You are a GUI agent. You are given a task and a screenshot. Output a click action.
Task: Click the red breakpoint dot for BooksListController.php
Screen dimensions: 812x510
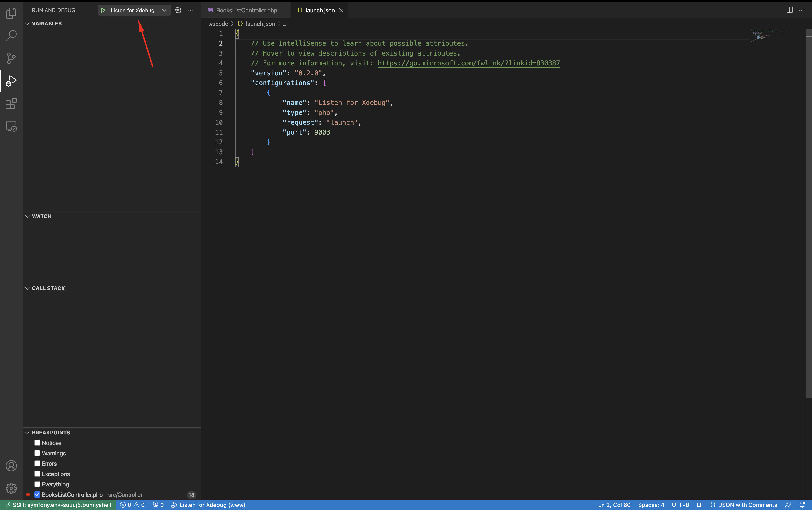tap(28, 494)
